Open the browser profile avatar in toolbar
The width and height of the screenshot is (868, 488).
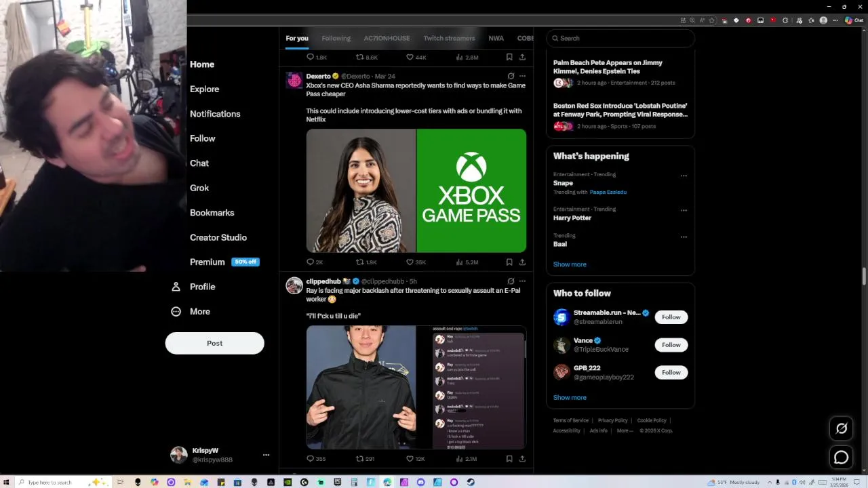[x=823, y=20]
